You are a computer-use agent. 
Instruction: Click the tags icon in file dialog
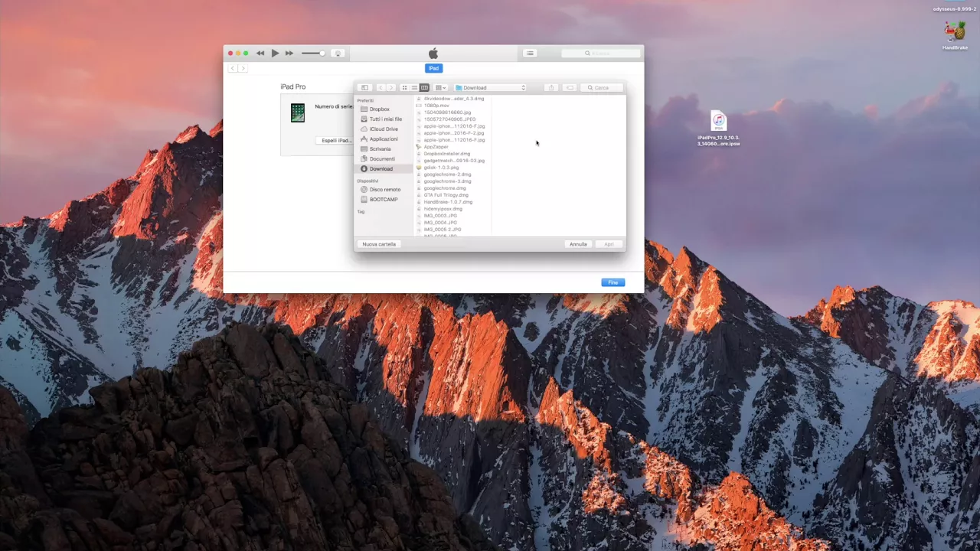[570, 87]
